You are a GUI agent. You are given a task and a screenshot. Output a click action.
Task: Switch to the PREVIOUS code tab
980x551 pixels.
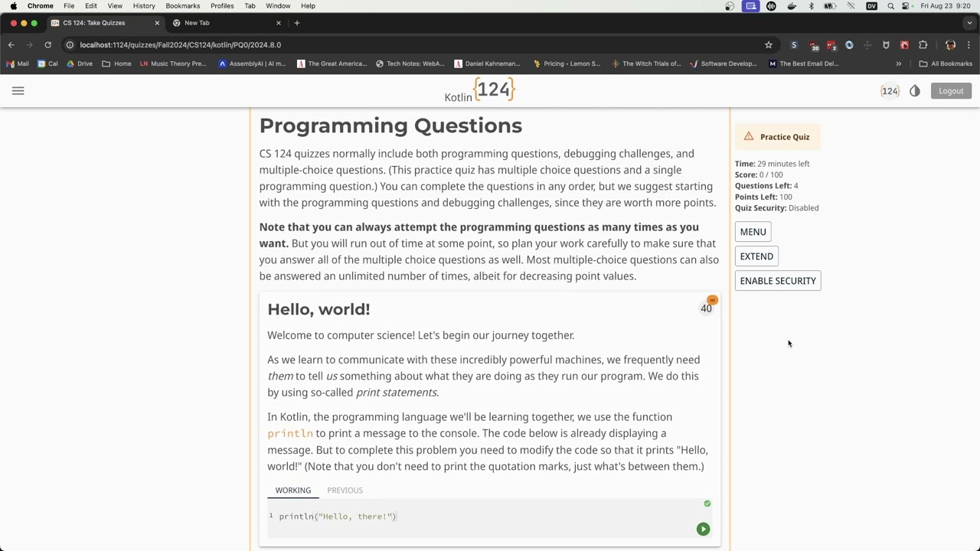pyautogui.click(x=345, y=490)
